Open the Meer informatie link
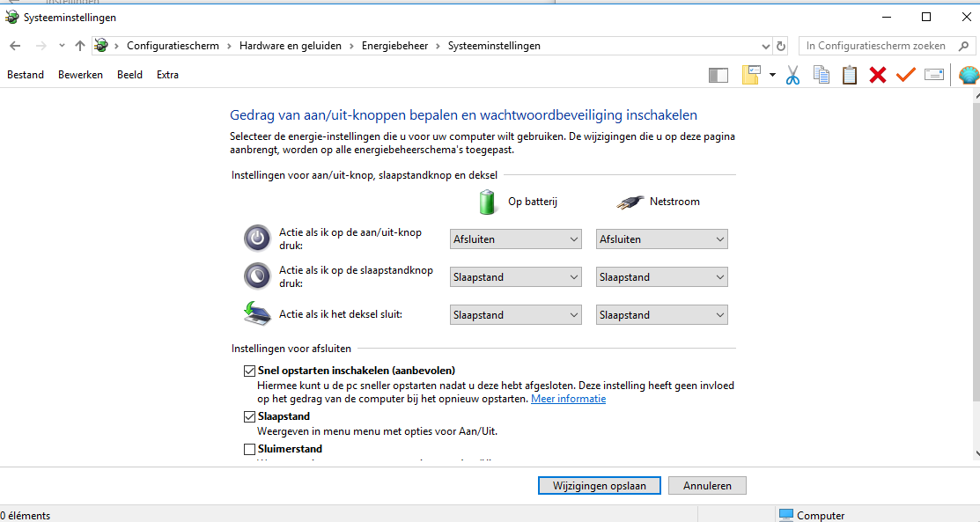Image resolution: width=980 pixels, height=522 pixels. [x=568, y=399]
